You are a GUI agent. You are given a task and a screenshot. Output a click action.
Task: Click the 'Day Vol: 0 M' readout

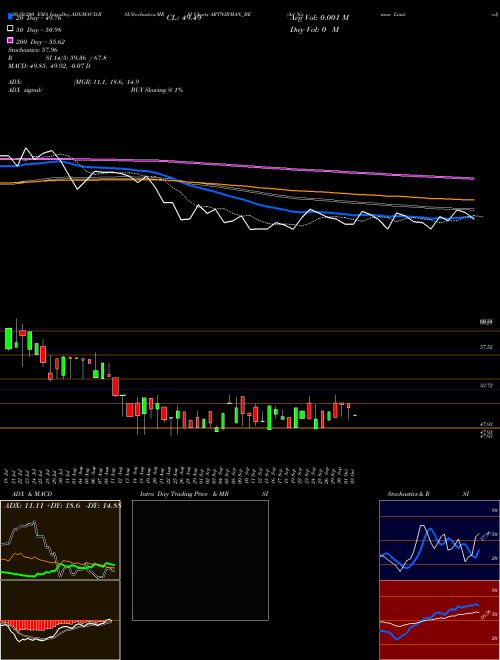click(x=314, y=29)
